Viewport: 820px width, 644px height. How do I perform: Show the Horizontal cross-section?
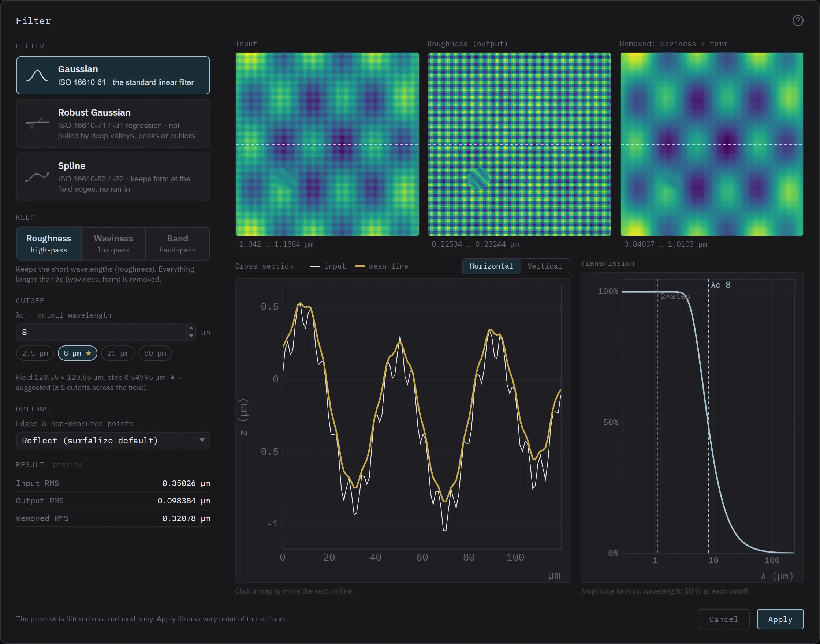491,266
